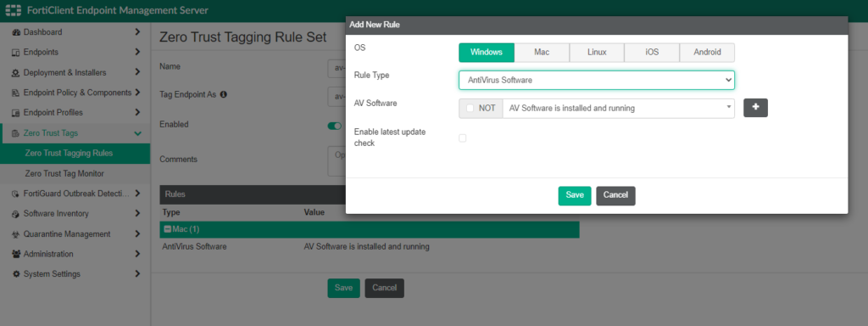
Task: Click the Type column header
Action: [x=171, y=212]
